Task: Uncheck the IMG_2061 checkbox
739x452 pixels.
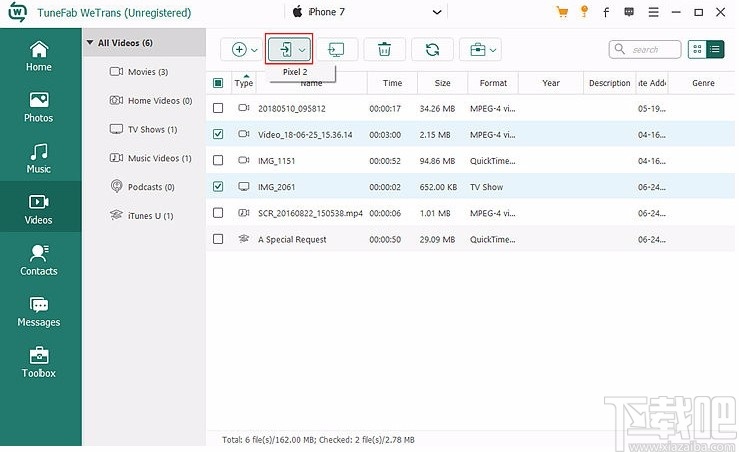Action: tap(218, 187)
